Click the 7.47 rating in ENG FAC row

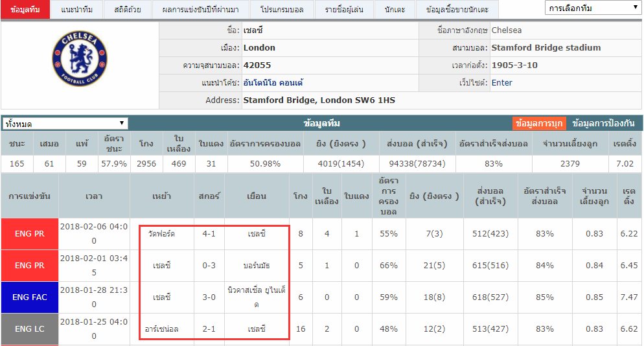[629, 297]
